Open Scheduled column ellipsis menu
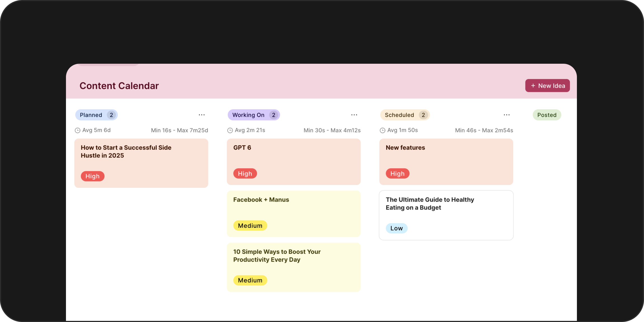Screen dimensions: 644x322 506,115
